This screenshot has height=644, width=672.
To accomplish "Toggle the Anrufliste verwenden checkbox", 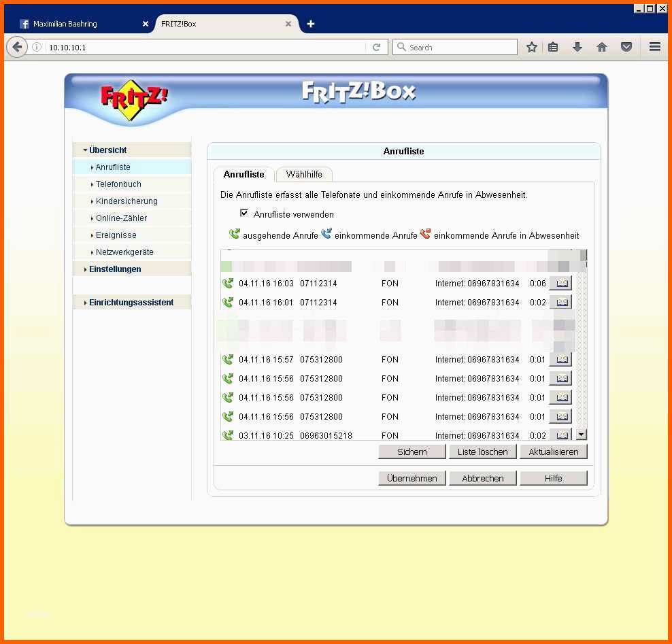I will 244,213.
